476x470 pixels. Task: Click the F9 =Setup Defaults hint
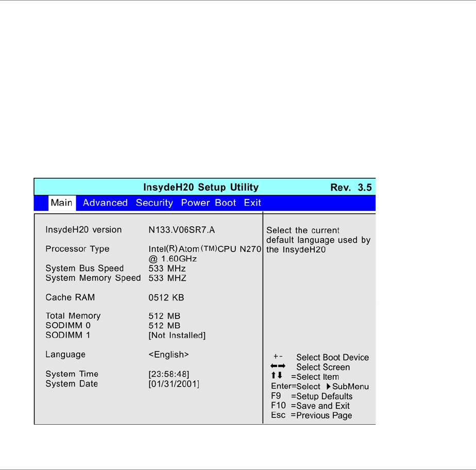312,396
